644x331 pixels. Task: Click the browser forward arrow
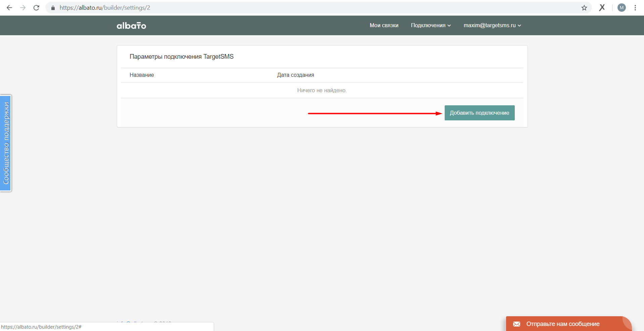click(23, 8)
